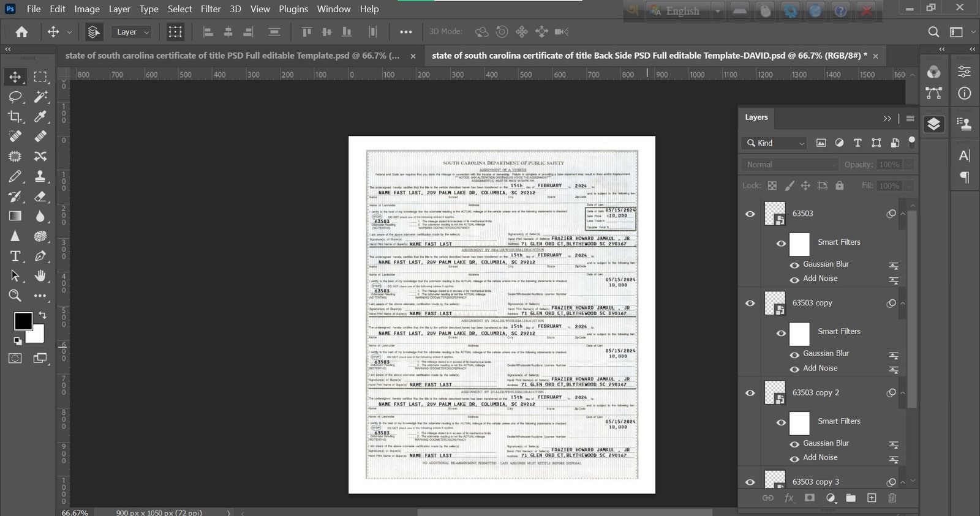Viewport: 980px width, 516px height.
Task: Hide the 63503 copy layer
Action: coord(750,304)
